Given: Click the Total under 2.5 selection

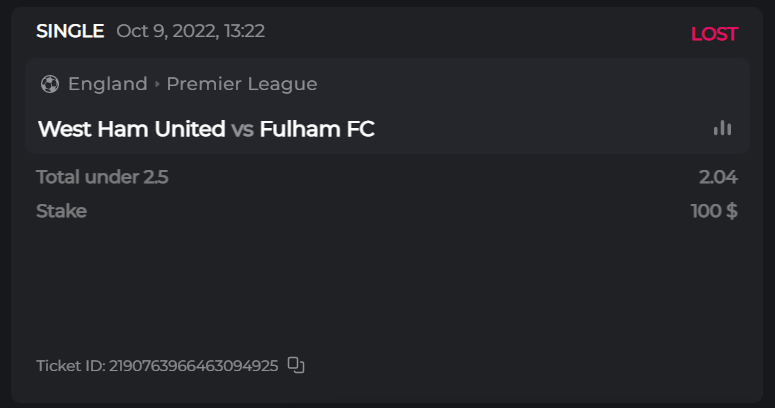Looking at the screenshot, I should coord(102,178).
